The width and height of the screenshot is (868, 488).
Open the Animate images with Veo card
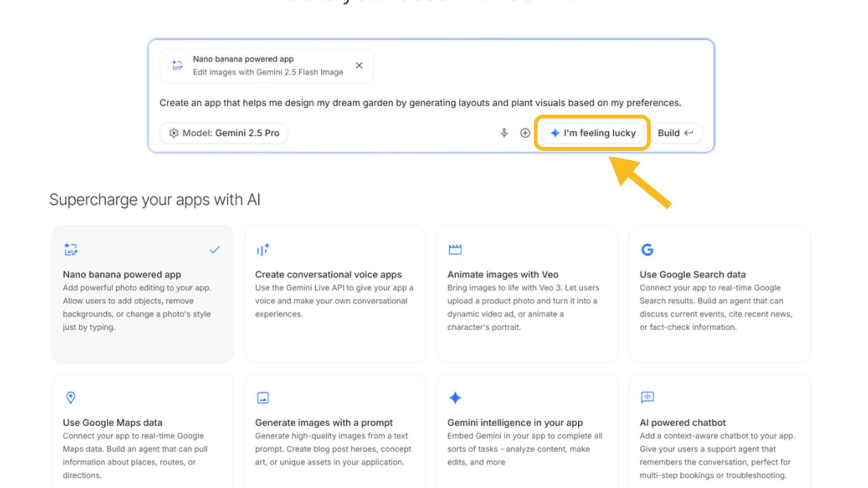click(528, 294)
